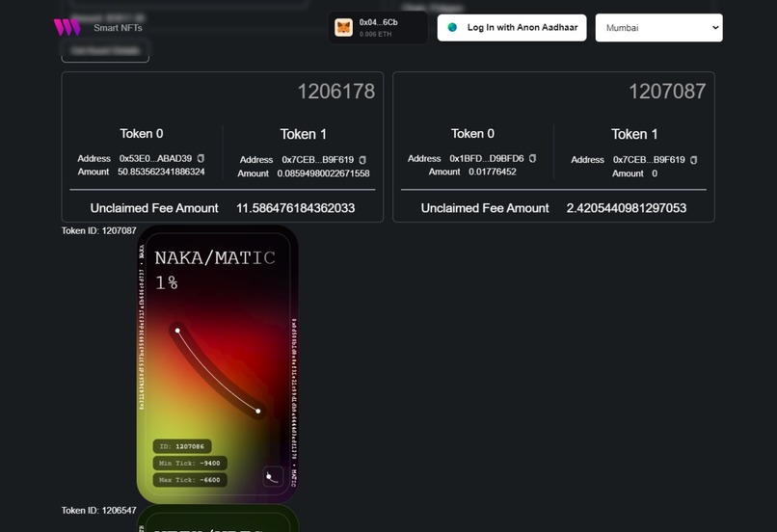Click Token ID: 1206547 label

click(98, 510)
